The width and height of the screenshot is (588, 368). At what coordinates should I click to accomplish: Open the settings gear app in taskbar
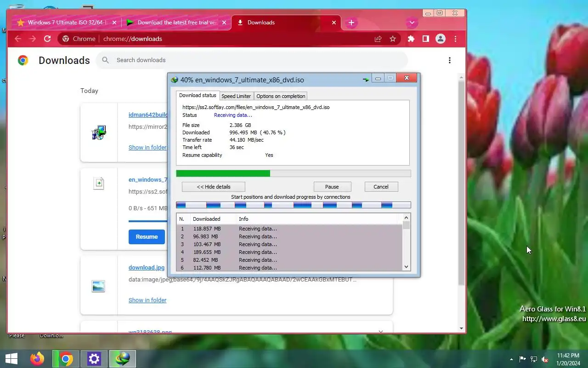[94, 359]
